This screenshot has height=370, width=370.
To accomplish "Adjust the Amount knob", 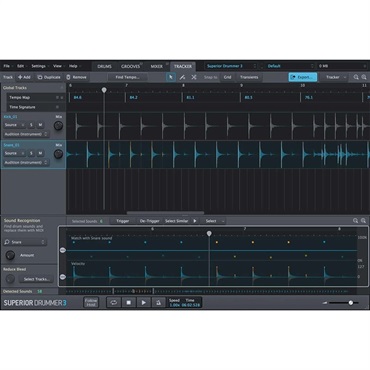I will [x=10, y=255].
